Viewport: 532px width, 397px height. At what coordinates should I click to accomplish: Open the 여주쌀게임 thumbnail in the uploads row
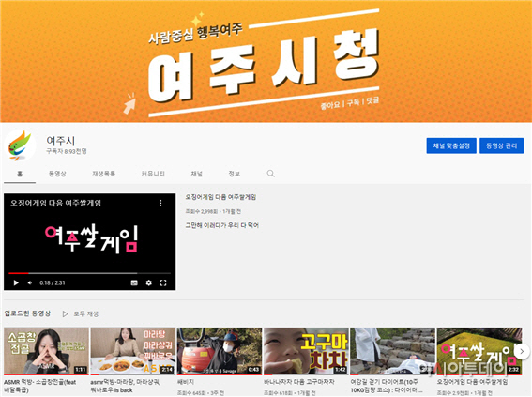coord(479,351)
